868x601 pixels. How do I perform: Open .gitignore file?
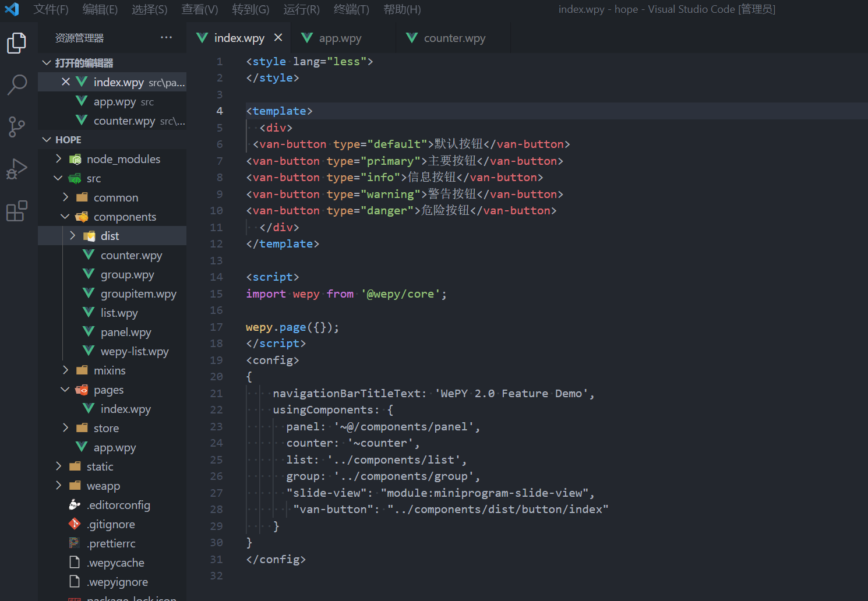point(112,524)
